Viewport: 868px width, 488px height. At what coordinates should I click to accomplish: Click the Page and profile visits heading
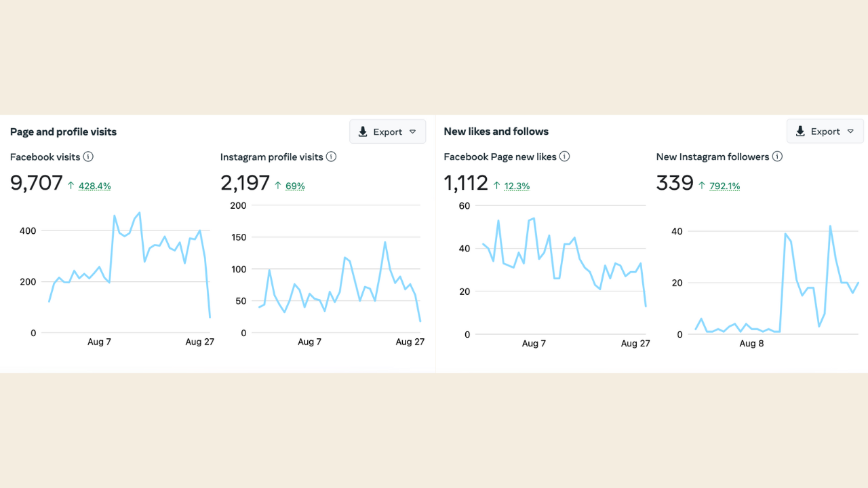63,131
